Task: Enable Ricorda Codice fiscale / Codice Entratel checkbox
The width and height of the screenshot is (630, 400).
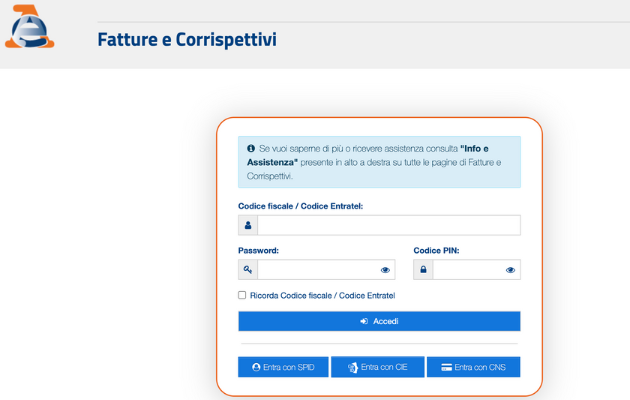Action: 242,295
